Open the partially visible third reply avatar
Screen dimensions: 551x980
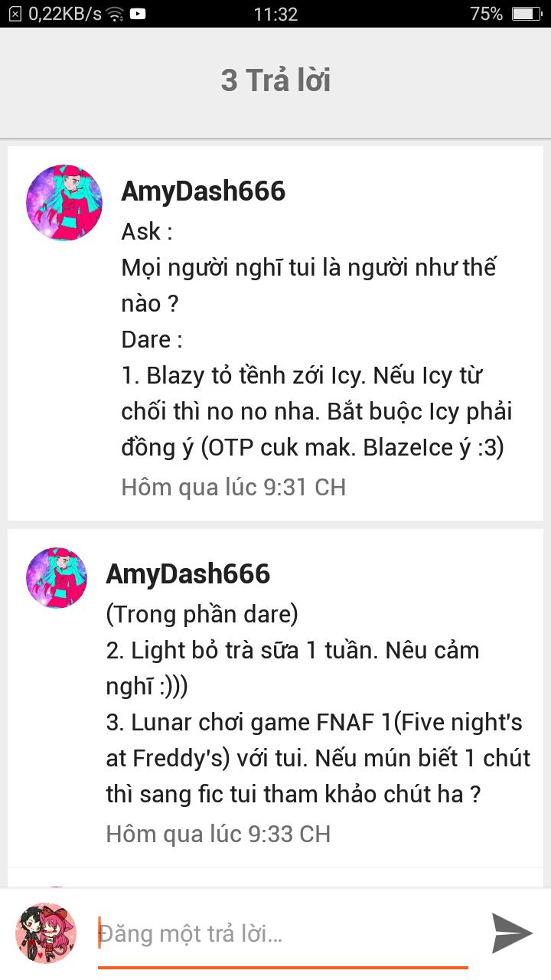57,887
